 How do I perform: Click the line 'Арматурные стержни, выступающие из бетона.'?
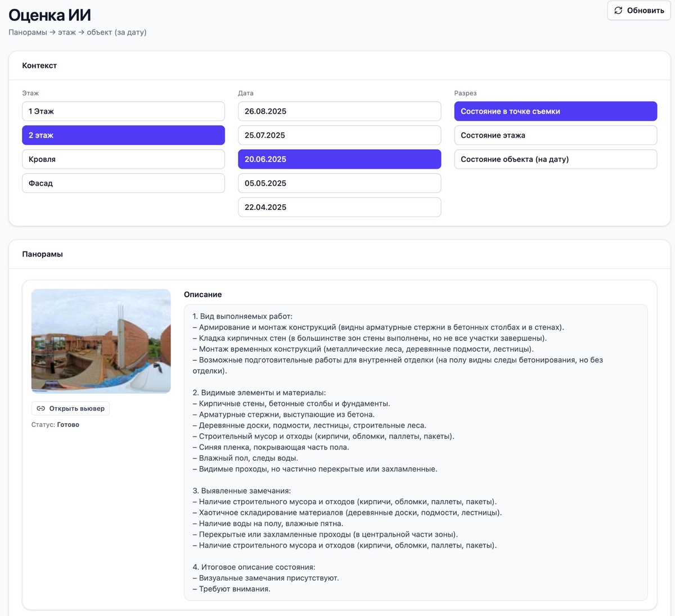click(x=283, y=415)
